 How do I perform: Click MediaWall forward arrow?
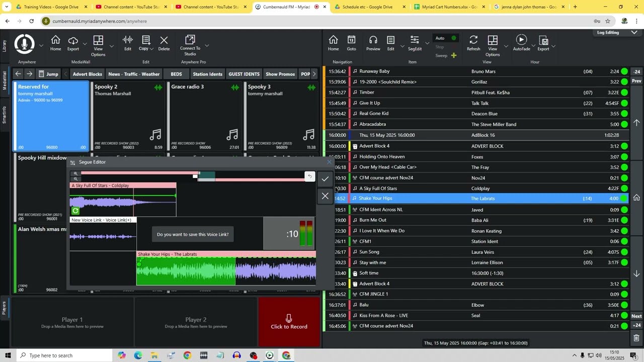[30, 74]
